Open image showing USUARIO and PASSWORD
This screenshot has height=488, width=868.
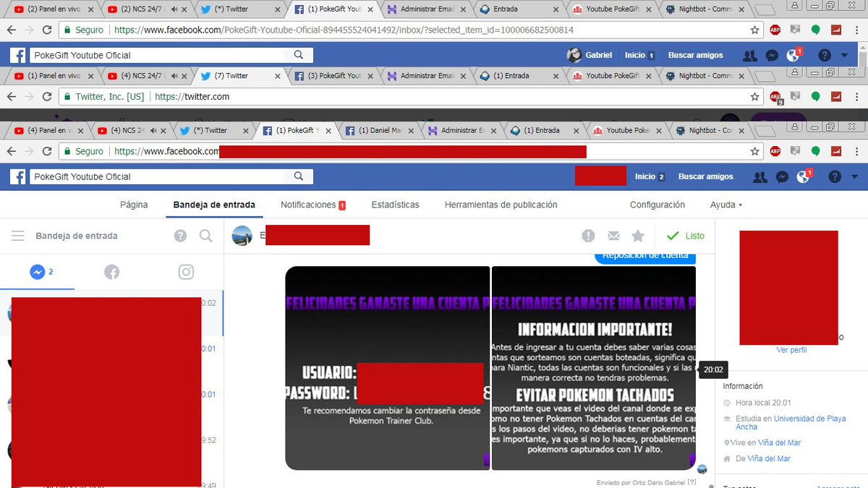pos(387,368)
